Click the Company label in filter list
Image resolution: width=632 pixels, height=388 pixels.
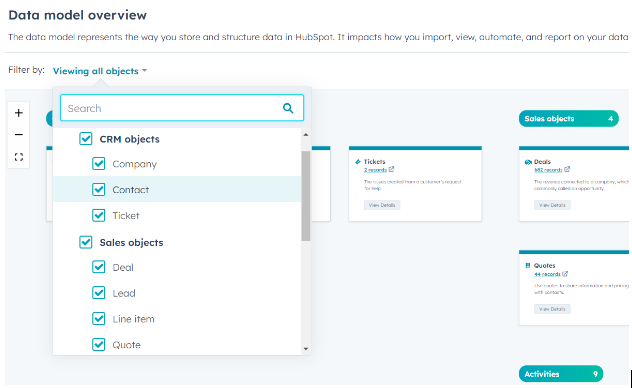click(135, 164)
